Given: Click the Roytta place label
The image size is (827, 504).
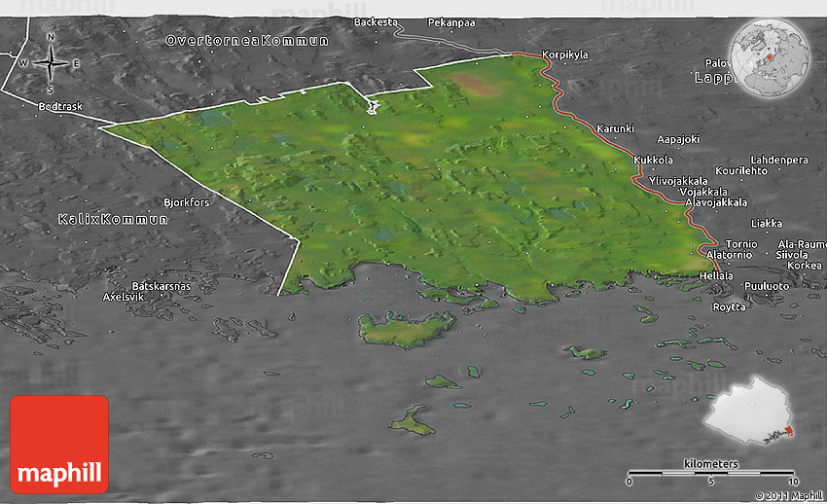Looking at the screenshot, I should click(730, 306).
